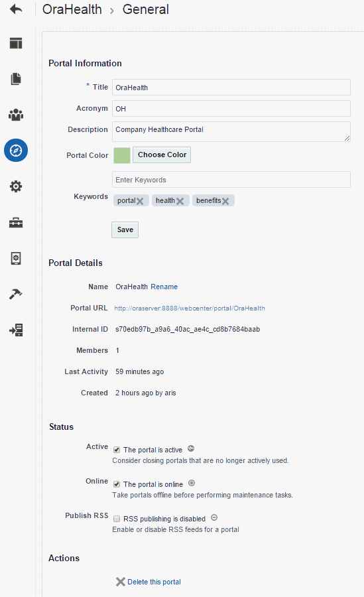Remove the portal keyword tag

tap(140, 201)
